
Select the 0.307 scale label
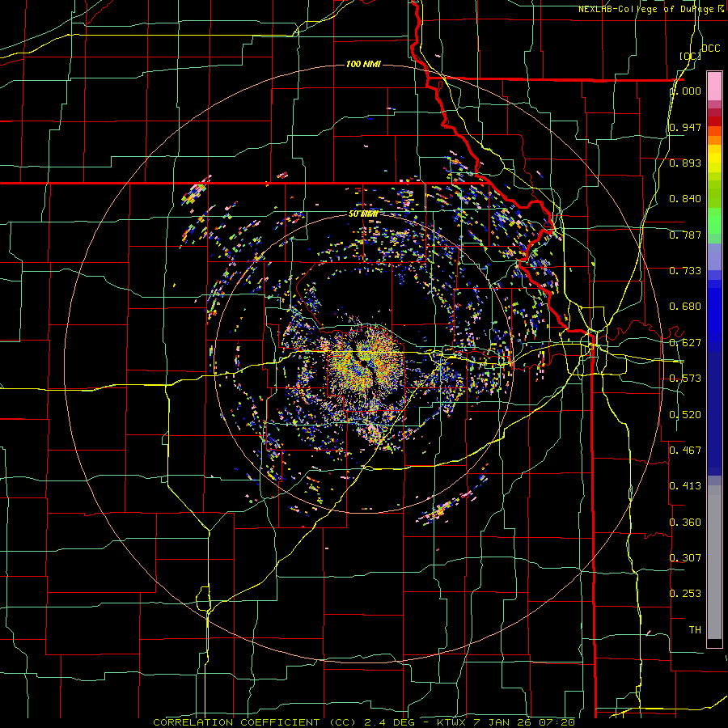pos(685,558)
